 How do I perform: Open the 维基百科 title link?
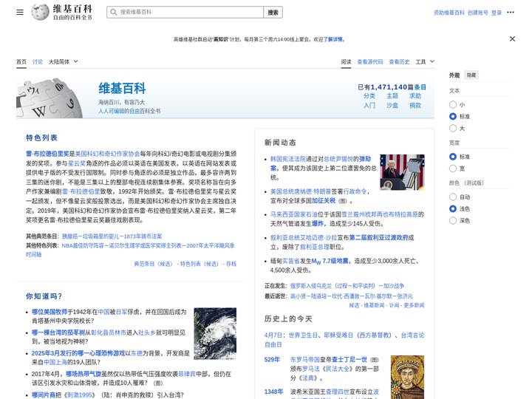point(122,88)
